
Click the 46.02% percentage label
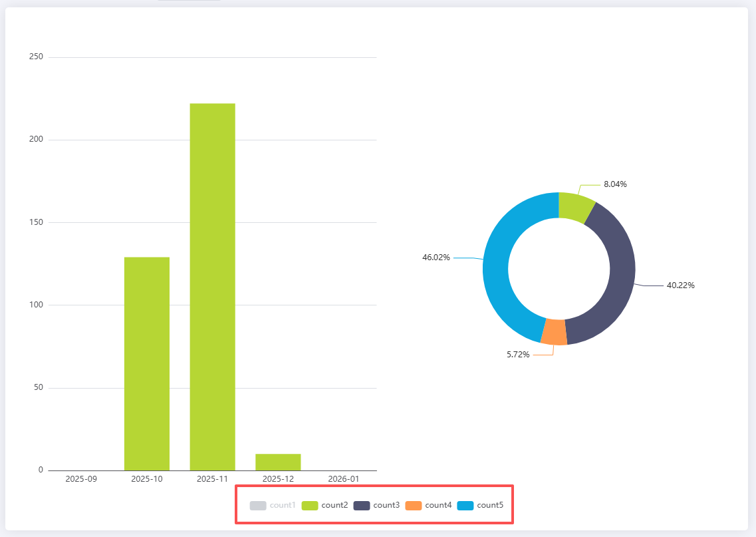click(436, 258)
